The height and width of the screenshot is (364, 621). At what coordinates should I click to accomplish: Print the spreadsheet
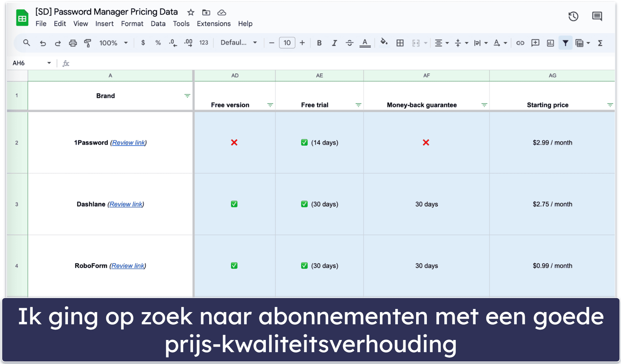(x=73, y=43)
